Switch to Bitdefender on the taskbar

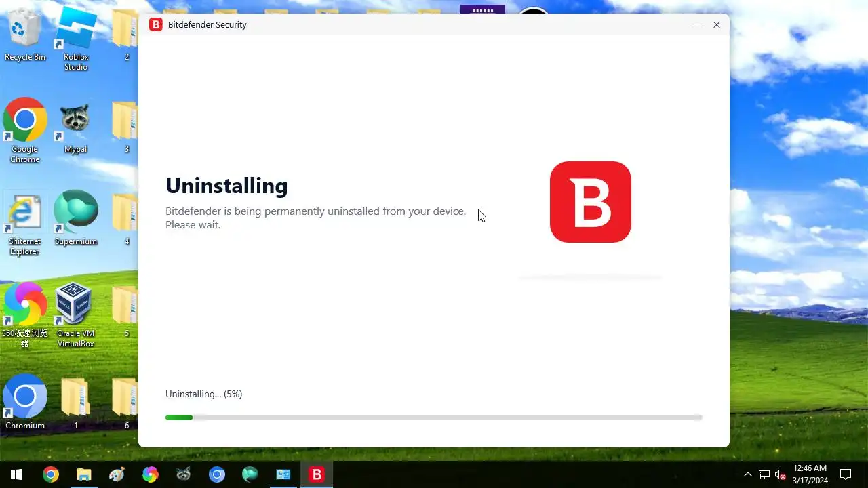point(317,474)
